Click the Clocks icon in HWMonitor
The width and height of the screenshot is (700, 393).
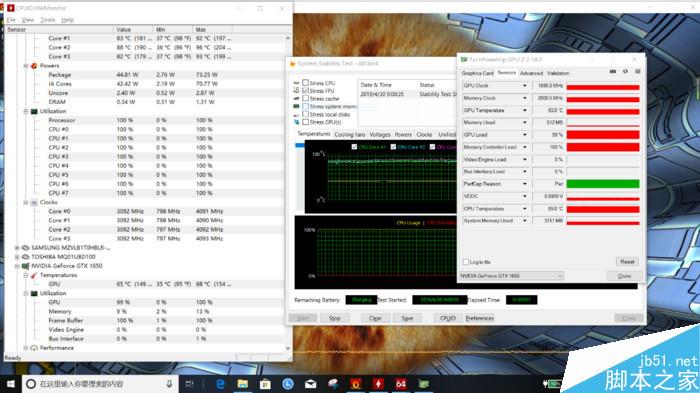tap(34, 202)
